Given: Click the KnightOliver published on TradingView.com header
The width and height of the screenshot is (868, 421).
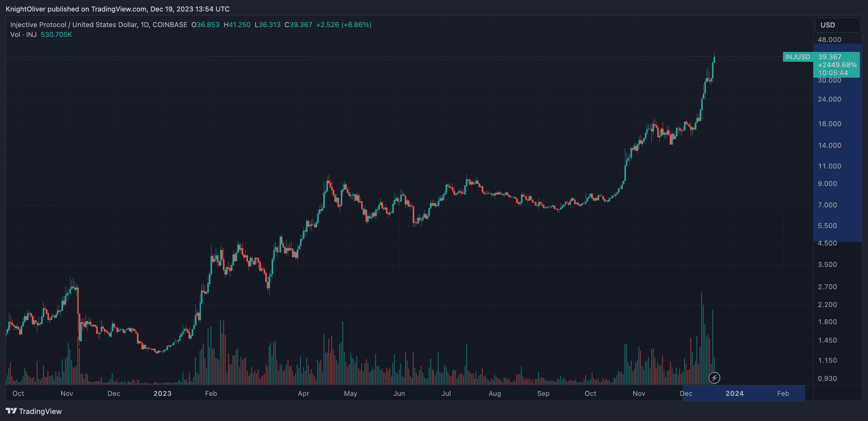Looking at the screenshot, I should pyautogui.click(x=117, y=9).
